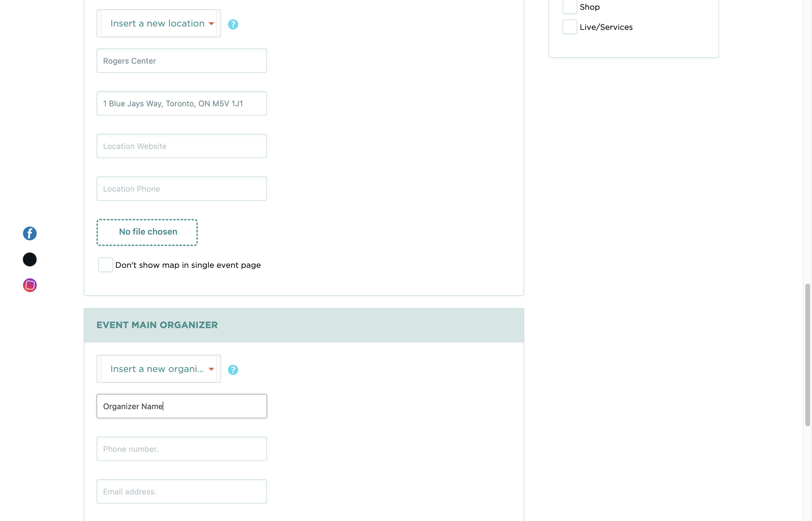Click the page vertical scrollbar thumb
The height and width of the screenshot is (521, 812).
click(x=808, y=355)
